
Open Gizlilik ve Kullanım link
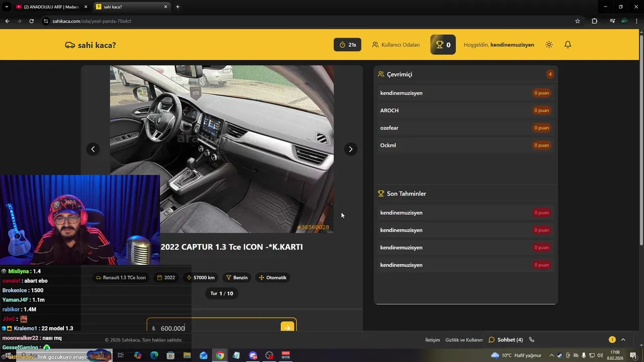coord(464,340)
